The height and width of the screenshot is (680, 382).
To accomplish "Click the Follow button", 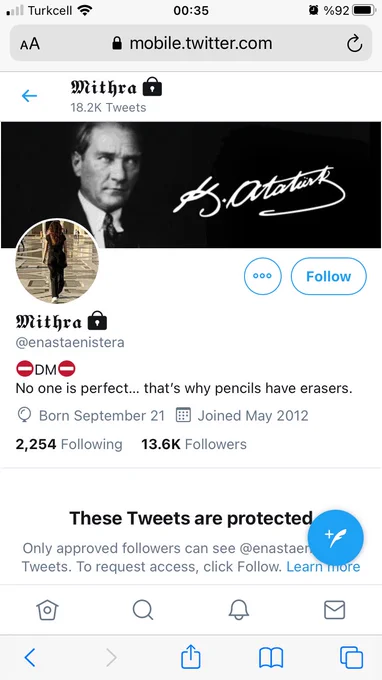I will (x=329, y=276).
